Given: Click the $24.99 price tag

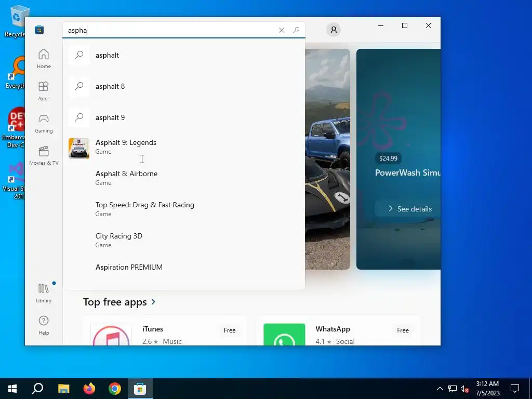Looking at the screenshot, I should (x=388, y=158).
